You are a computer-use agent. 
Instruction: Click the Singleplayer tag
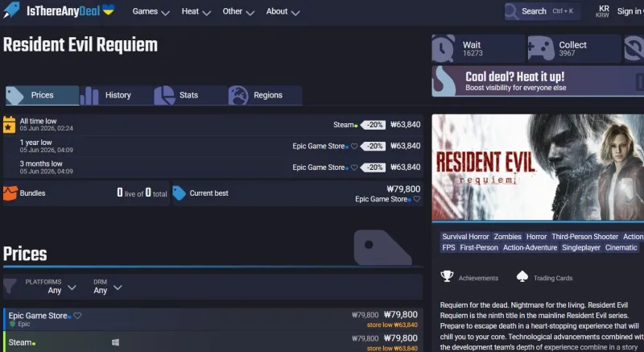click(x=581, y=247)
